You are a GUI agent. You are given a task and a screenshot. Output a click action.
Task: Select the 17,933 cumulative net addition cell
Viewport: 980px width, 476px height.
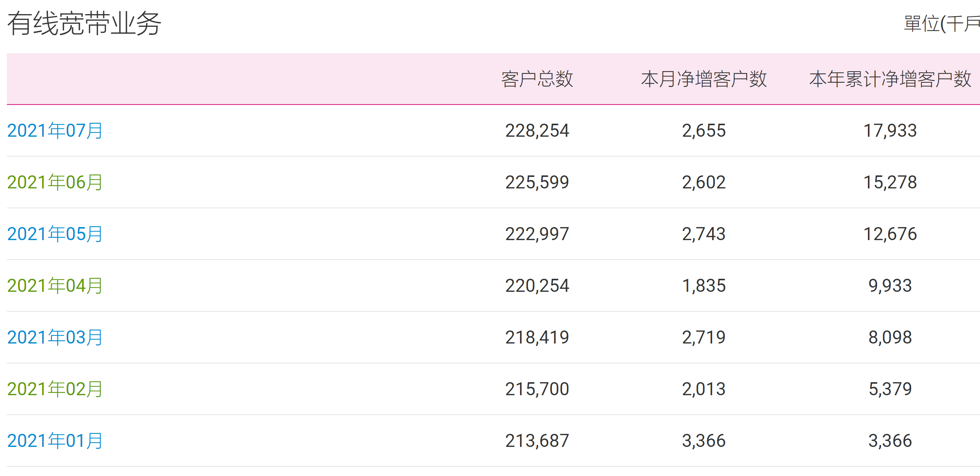[890, 131]
